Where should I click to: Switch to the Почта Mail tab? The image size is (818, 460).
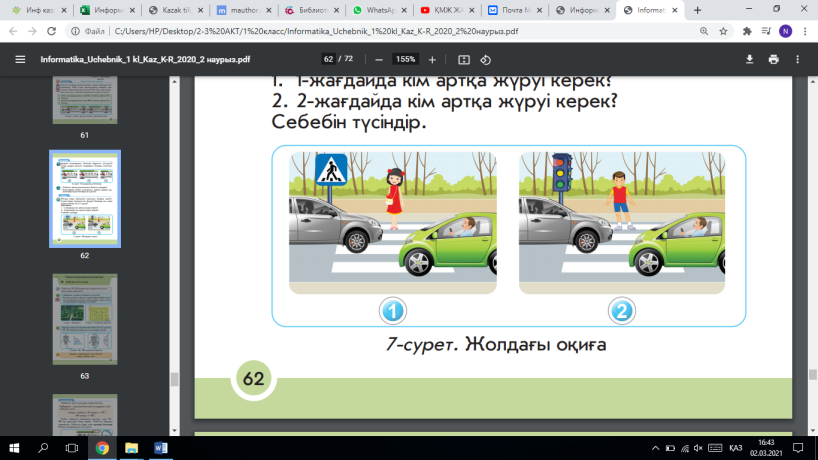click(x=514, y=10)
